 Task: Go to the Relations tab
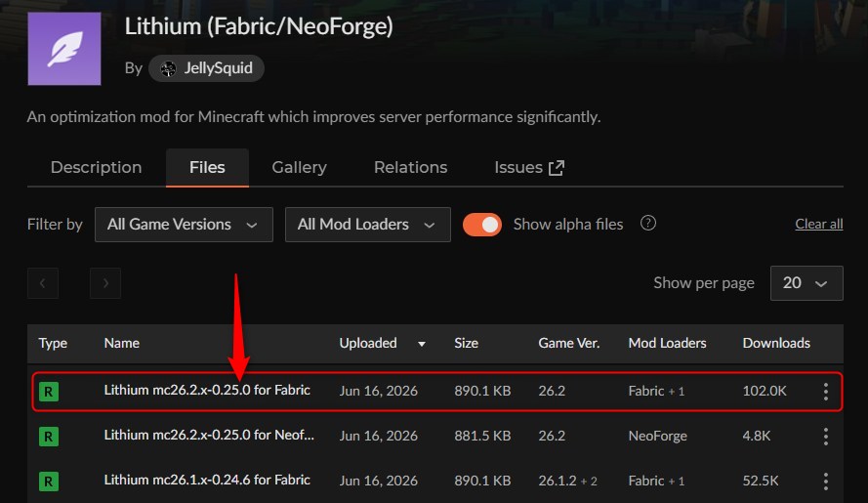click(411, 167)
